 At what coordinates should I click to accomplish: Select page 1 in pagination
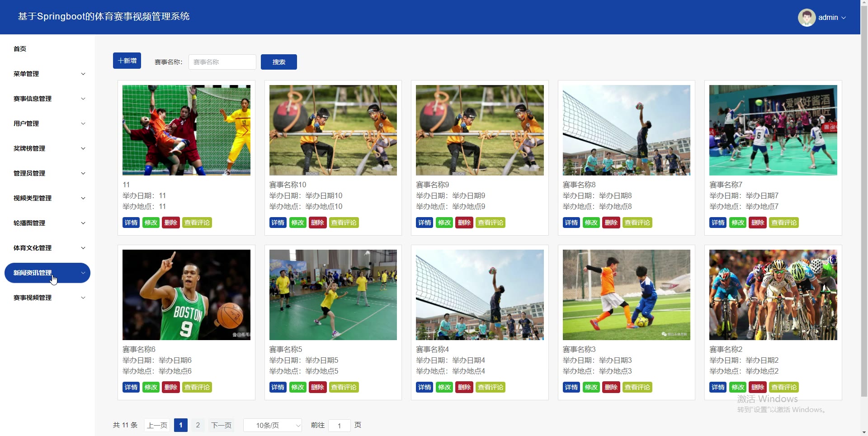coord(181,425)
